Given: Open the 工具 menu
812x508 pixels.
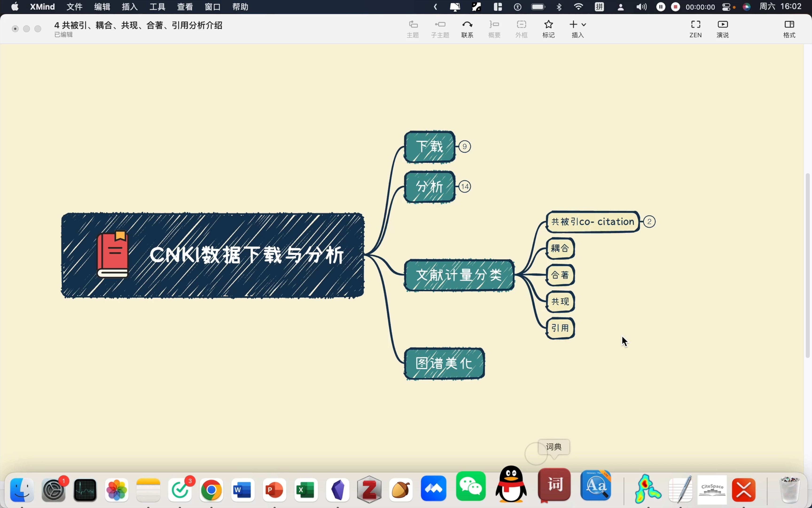Looking at the screenshot, I should tap(157, 7).
